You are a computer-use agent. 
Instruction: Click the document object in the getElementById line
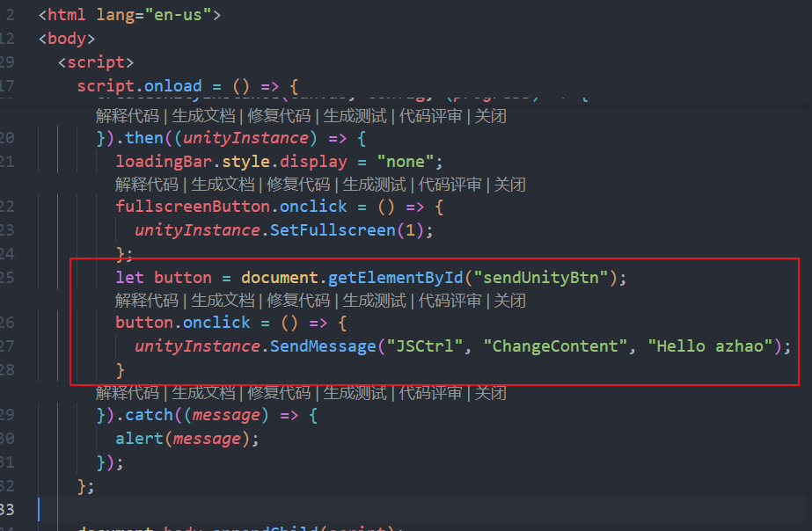[280, 278]
